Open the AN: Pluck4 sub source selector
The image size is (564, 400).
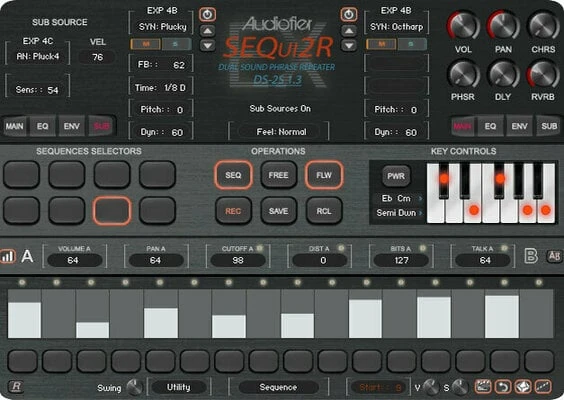37,56
